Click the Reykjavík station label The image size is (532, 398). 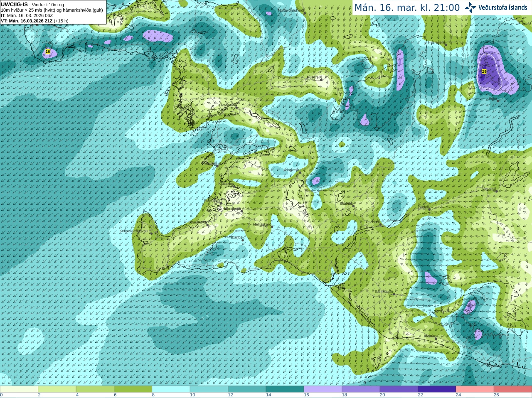(x=212, y=200)
